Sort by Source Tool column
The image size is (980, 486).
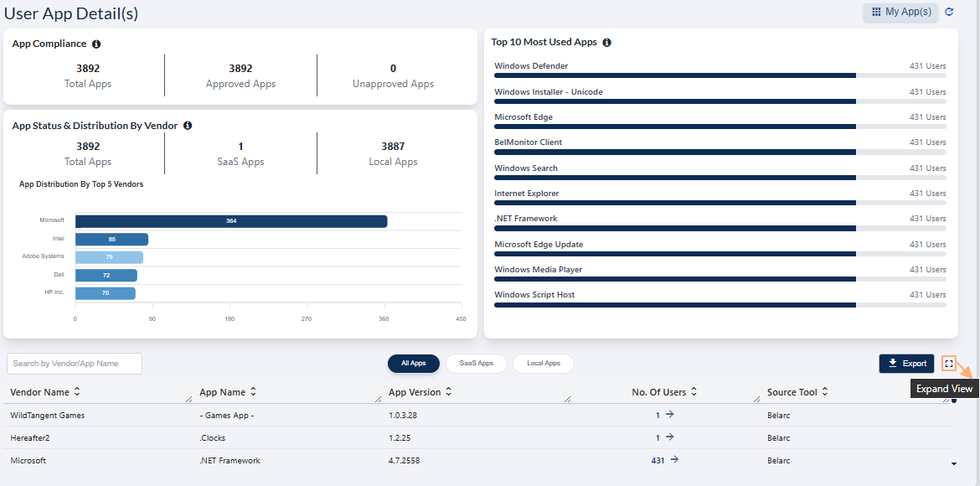click(824, 391)
